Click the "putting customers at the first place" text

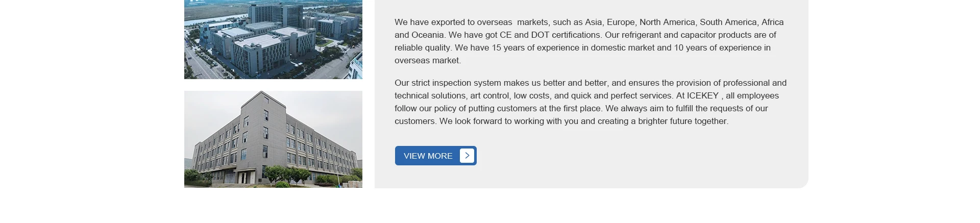click(x=535, y=109)
